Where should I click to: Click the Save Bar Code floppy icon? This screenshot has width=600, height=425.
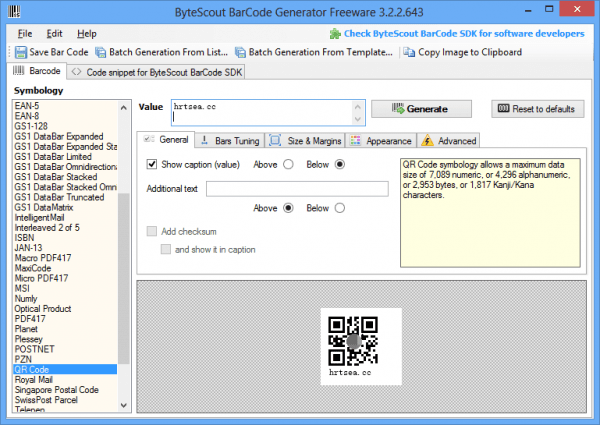[21, 52]
